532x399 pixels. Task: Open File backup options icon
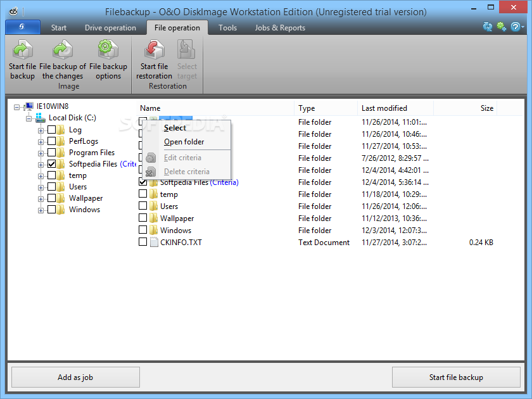108,50
